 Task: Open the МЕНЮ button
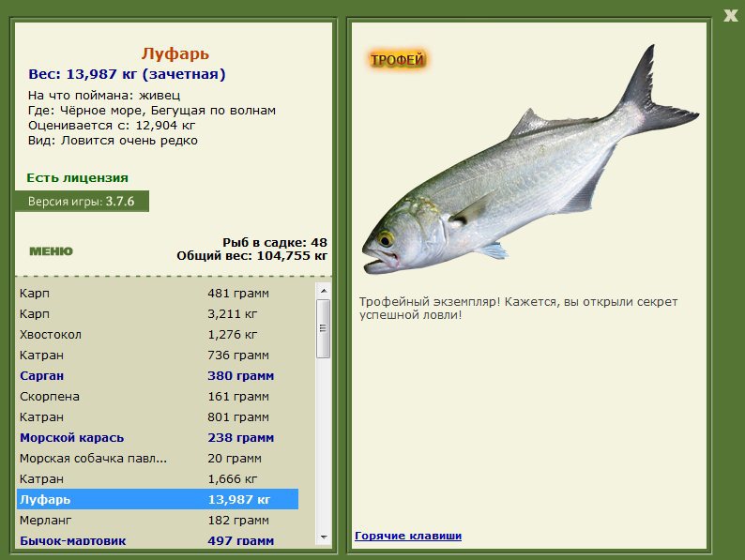[52, 251]
